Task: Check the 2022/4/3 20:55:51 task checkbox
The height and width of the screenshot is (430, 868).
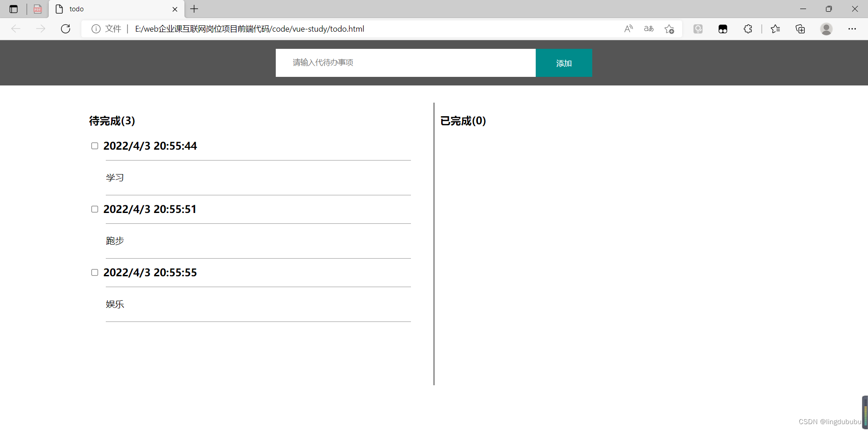Action: coord(94,209)
